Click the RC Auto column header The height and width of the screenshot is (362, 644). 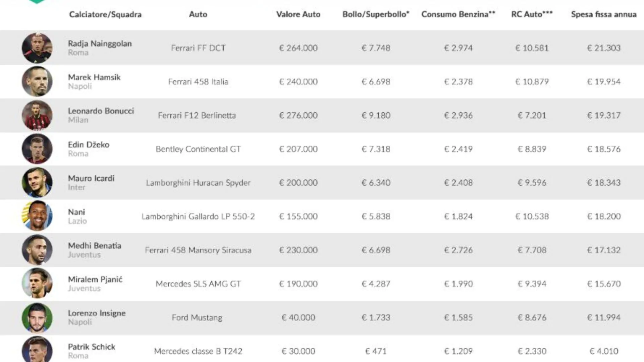click(532, 14)
